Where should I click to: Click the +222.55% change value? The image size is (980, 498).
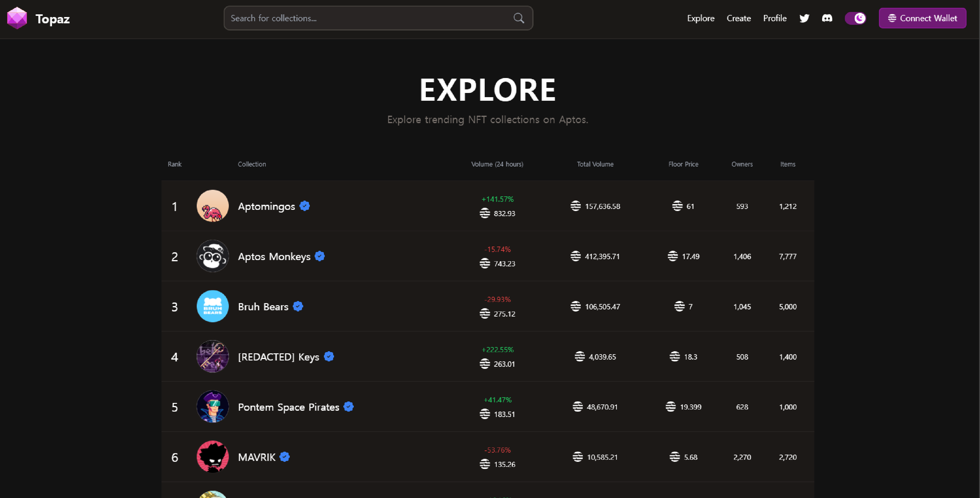(497, 350)
